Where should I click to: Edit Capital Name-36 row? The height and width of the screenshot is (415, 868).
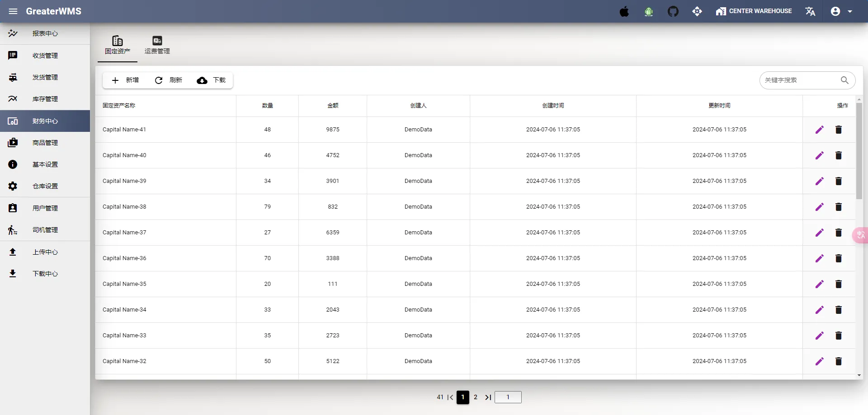point(820,258)
